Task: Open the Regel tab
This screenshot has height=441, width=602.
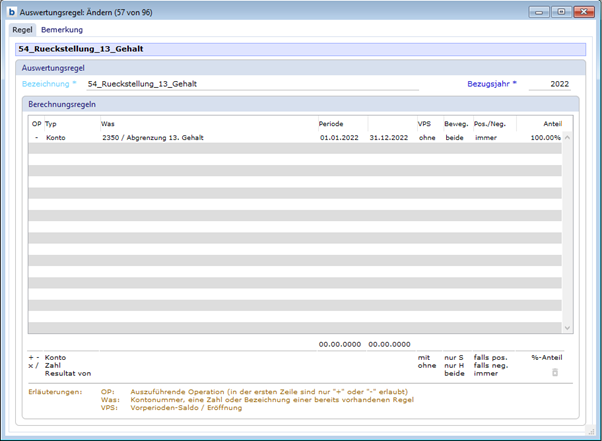Action: coord(22,30)
